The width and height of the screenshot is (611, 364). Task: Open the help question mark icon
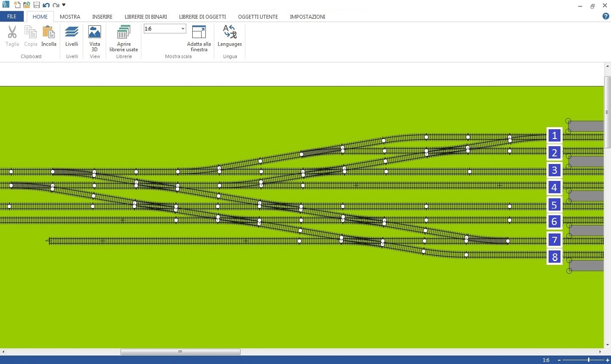coord(605,16)
